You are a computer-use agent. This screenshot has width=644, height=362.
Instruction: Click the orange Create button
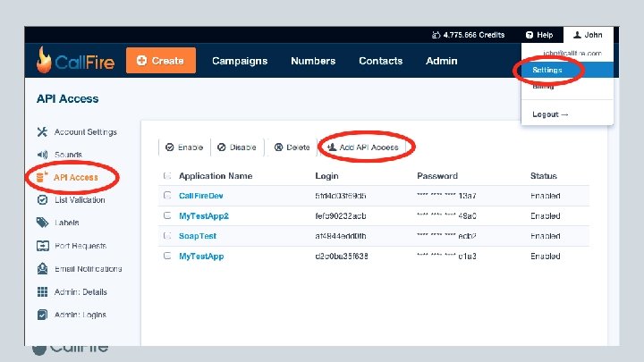coord(161,61)
